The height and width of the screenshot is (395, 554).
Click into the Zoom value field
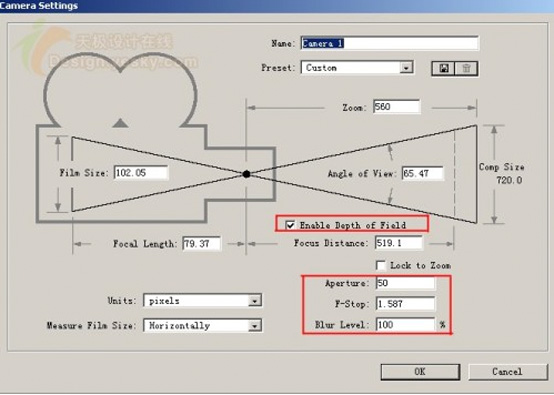click(x=397, y=107)
